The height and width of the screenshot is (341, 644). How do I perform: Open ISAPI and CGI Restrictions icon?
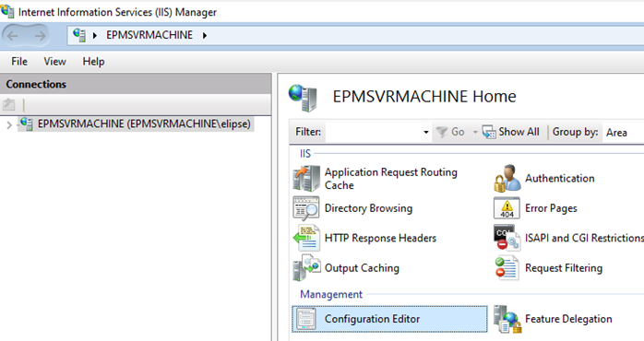507,238
